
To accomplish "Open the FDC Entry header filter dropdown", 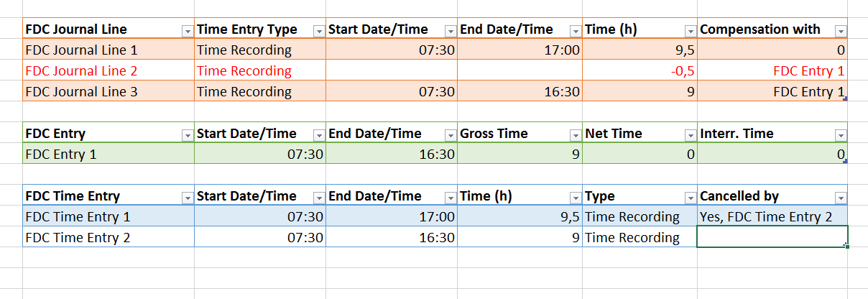I will click(x=188, y=135).
